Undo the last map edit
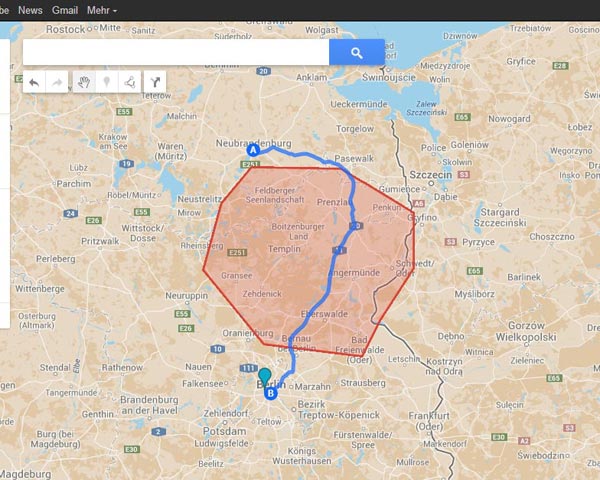 click(x=34, y=82)
